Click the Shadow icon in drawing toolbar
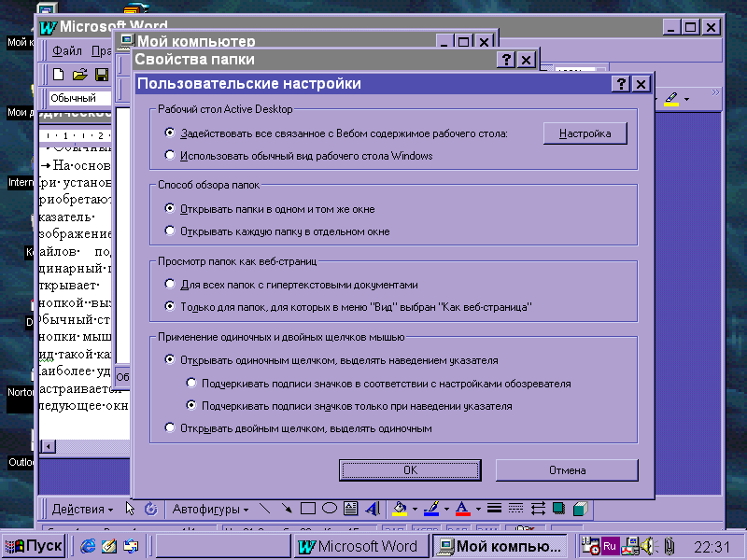 558,509
